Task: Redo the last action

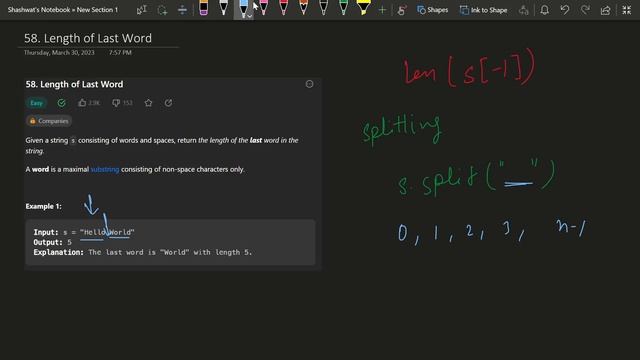Action: click(x=585, y=10)
